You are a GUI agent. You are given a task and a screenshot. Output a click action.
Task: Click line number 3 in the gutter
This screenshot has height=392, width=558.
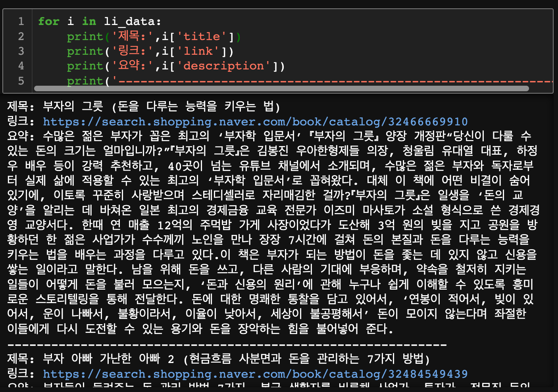click(x=21, y=51)
